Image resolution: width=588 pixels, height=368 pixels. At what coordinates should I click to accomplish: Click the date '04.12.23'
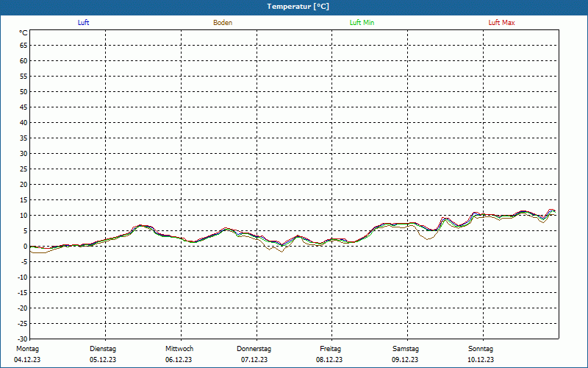(x=27, y=360)
